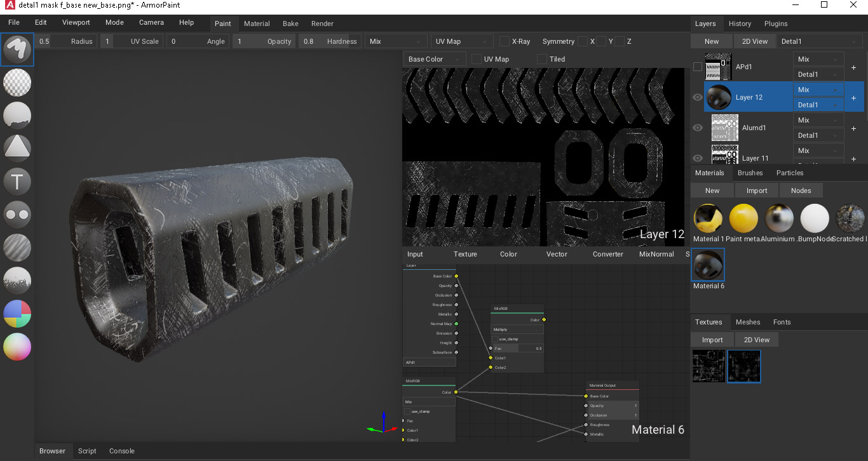This screenshot has height=461, width=868.
Task: Select the Gradient color sphere tool
Action: (x=17, y=347)
